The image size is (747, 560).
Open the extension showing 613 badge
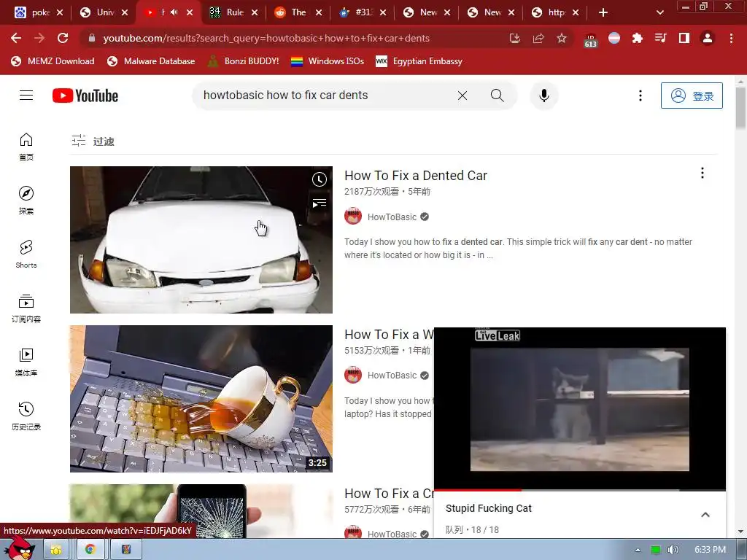[x=591, y=39]
